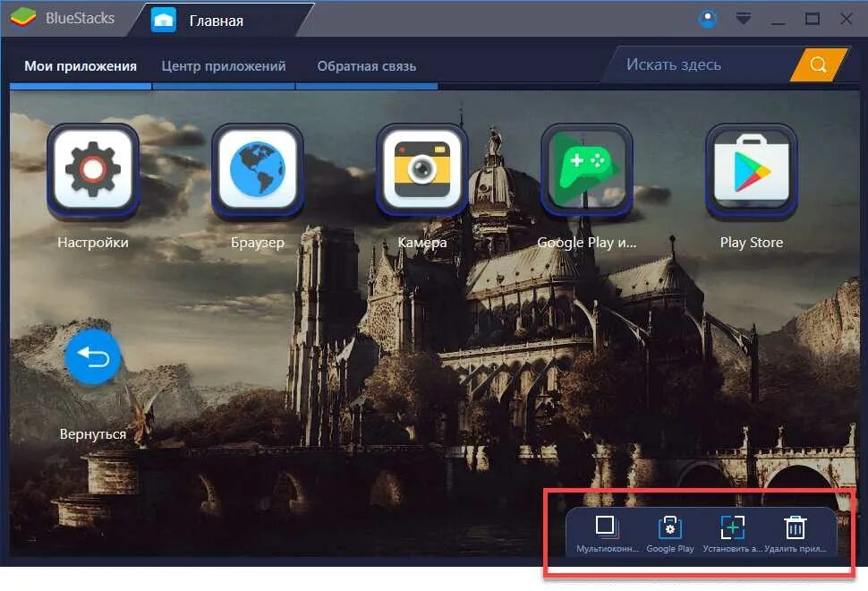Open the title bar dropdown triangle menu
The image size is (868, 591).
click(744, 19)
